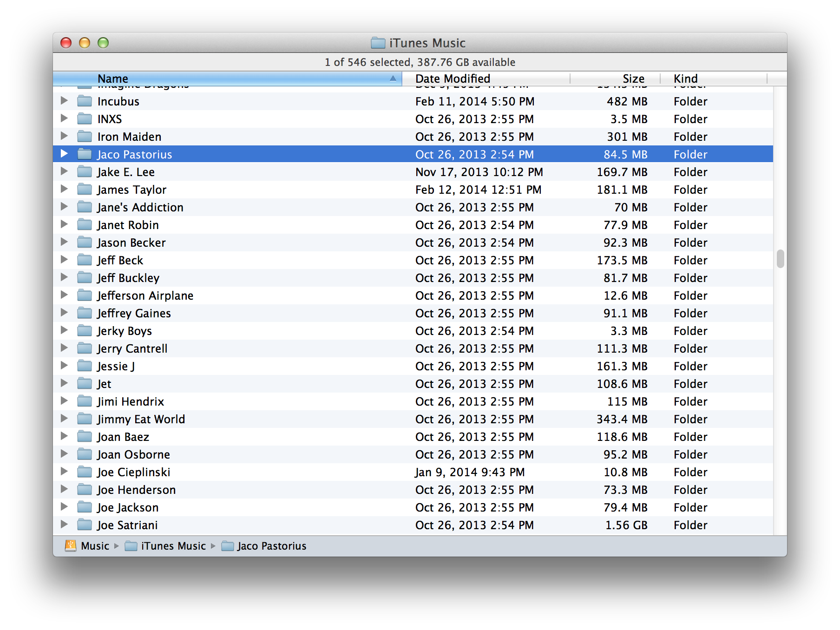
Task: Click the Jason Becker folder icon
Action: click(85, 242)
